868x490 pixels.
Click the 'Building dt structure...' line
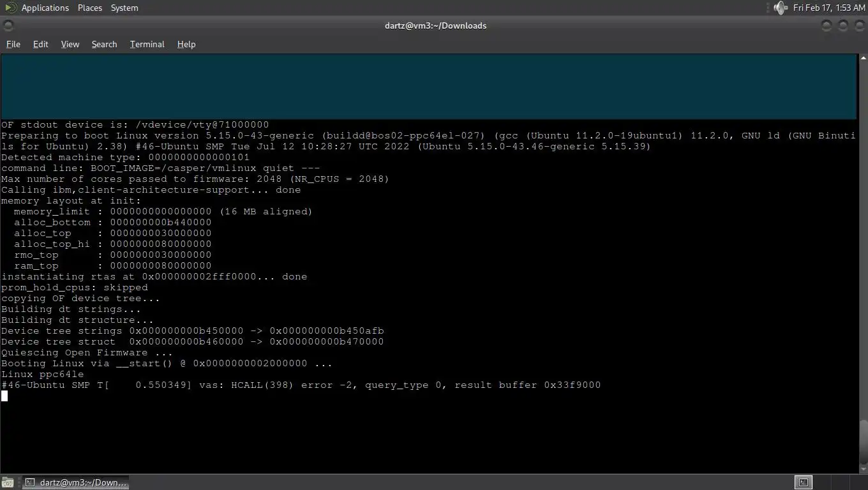click(78, 320)
